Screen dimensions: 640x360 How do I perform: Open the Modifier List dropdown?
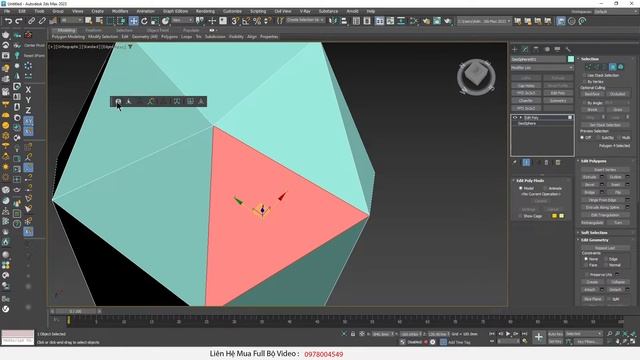(x=542, y=68)
